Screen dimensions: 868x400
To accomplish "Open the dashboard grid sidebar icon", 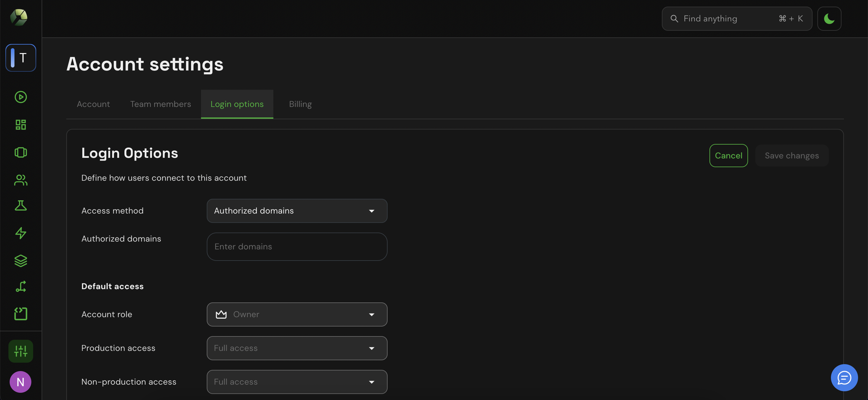I will 20,125.
